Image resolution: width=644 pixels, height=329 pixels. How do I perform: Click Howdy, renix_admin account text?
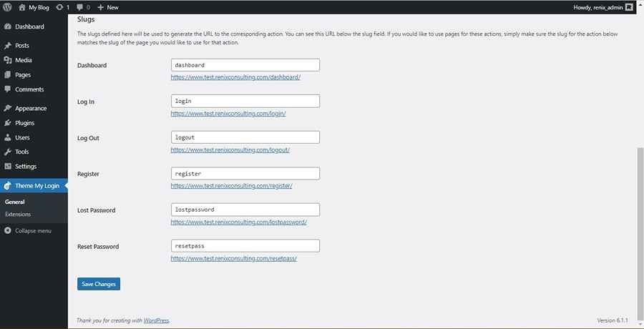[x=598, y=7]
